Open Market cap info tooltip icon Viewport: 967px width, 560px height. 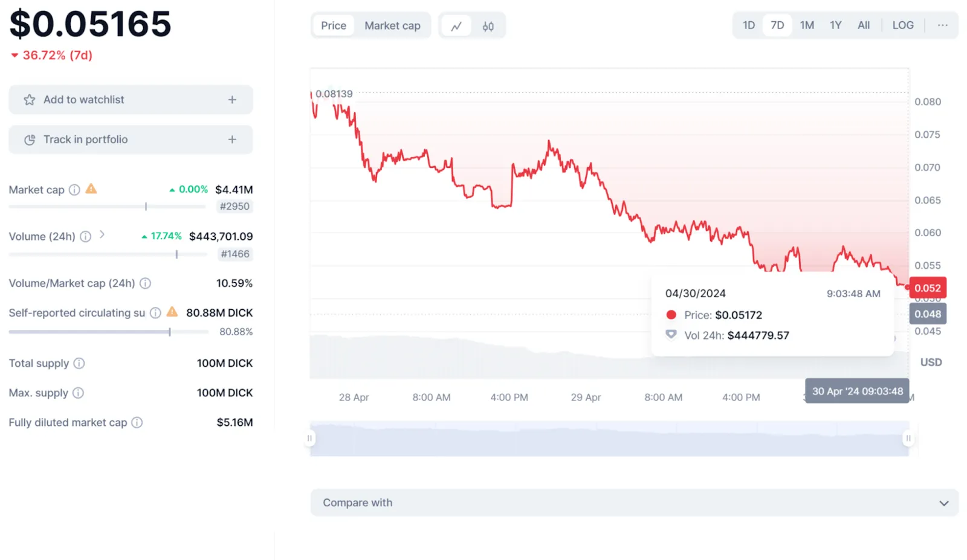click(74, 190)
